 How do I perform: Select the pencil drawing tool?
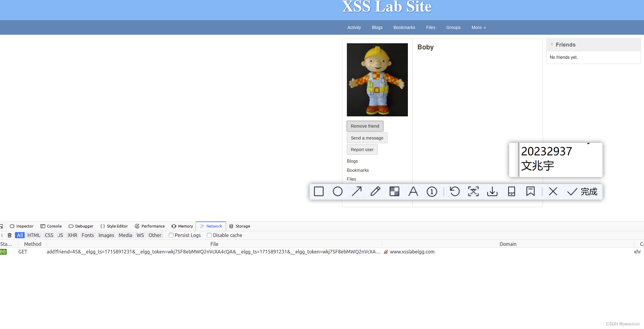[376, 192]
